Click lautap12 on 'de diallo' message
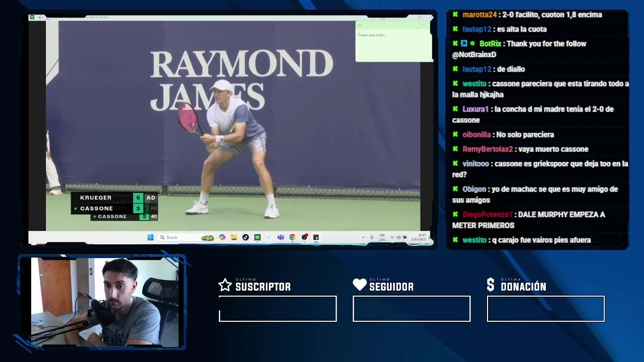The height and width of the screenshot is (362, 644). click(x=476, y=69)
